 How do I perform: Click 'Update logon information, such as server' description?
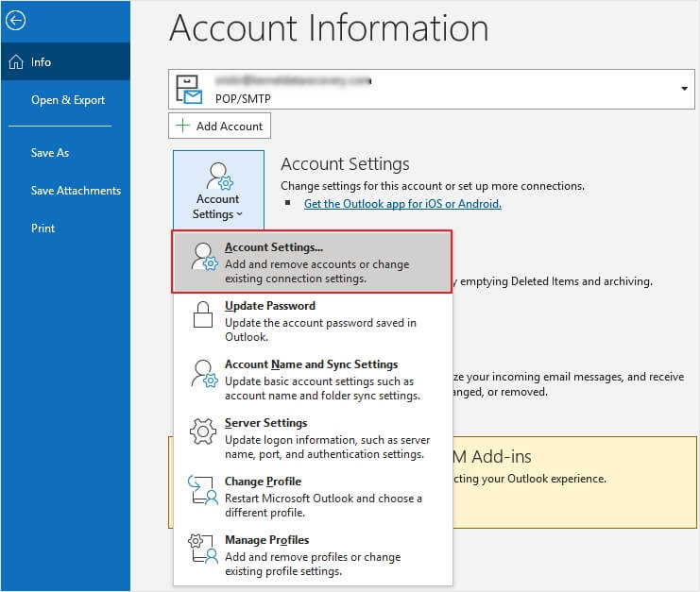327,440
